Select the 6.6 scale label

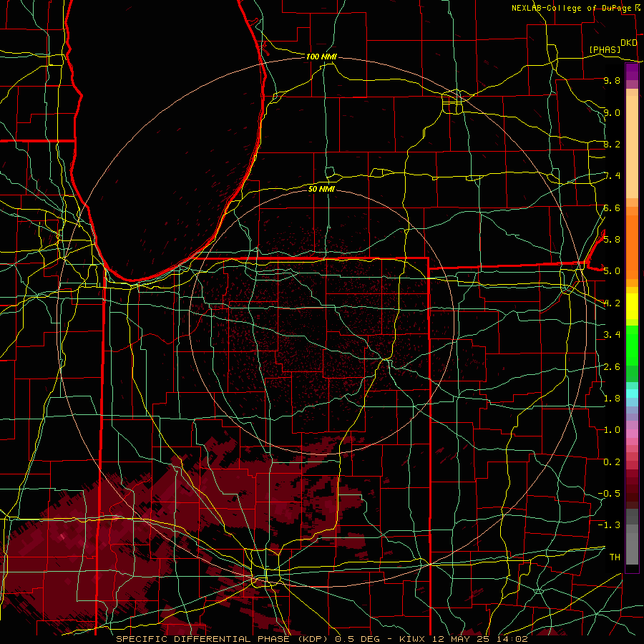point(612,208)
